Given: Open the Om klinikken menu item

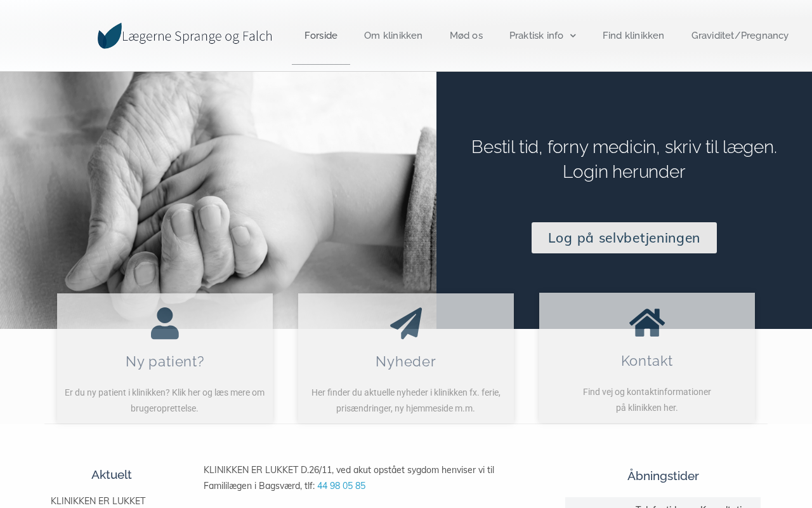Looking at the screenshot, I should point(393,36).
